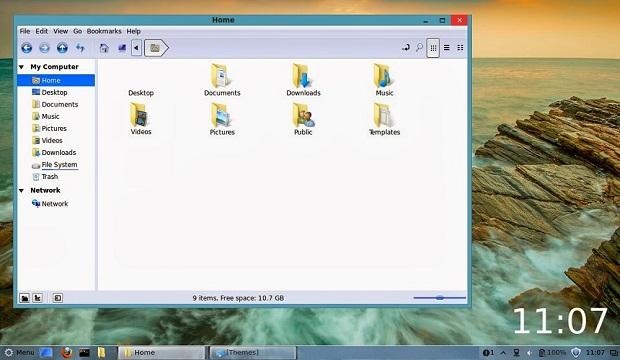Open the Home folder from the toolbar
The image size is (620, 360).
pyautogui.click(x=104, y=48)
